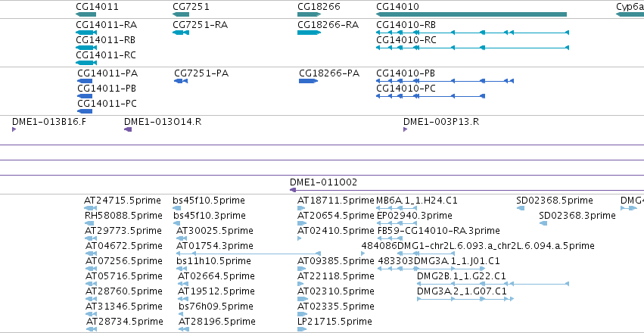Screen dimensions: 644x333
Task: Click EST AT05716.5prime
Action: pyautogui.click(x=124, y=276)
